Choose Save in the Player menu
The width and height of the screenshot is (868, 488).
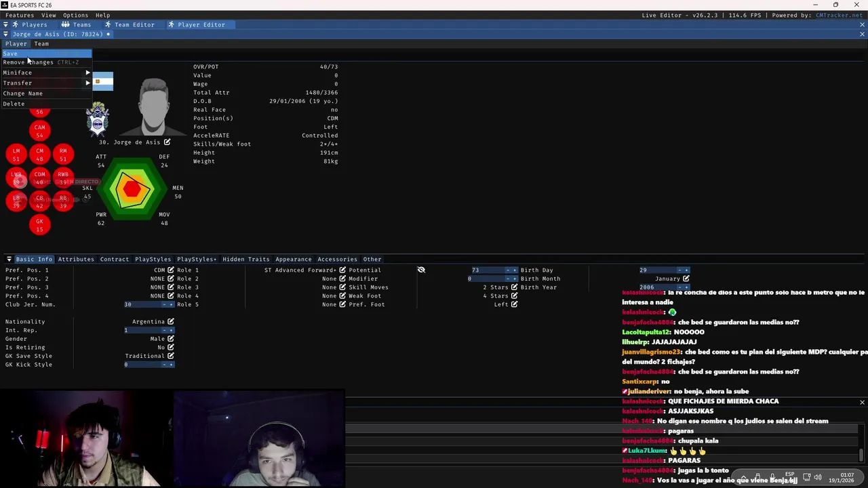[46, 54]
